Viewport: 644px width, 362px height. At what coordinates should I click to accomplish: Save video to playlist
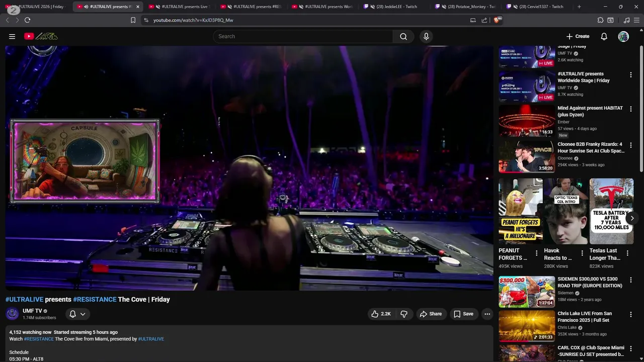coord(463,314)
